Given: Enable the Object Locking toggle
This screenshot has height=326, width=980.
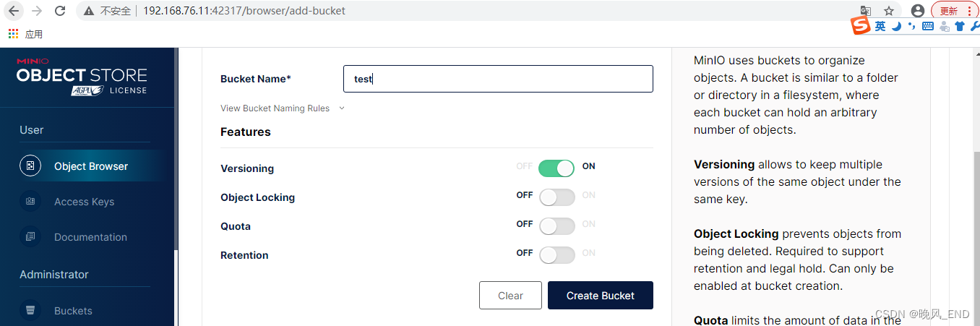Looking at the screenshot, I should (556, 197).
